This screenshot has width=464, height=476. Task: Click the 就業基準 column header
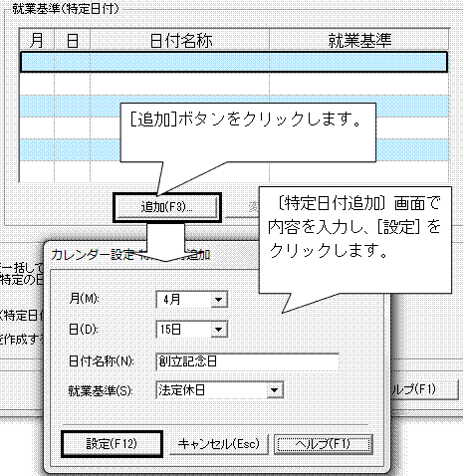pyautogui.click(x=359, y=40)
